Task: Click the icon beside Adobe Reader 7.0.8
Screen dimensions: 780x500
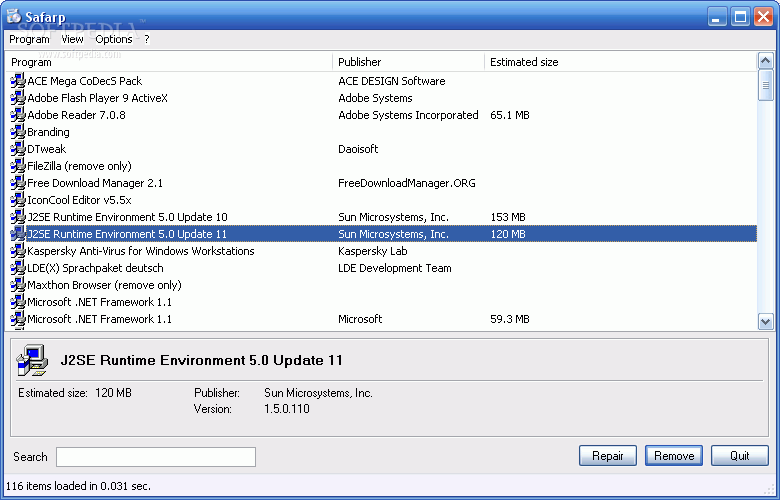Action: click(18, 114)
